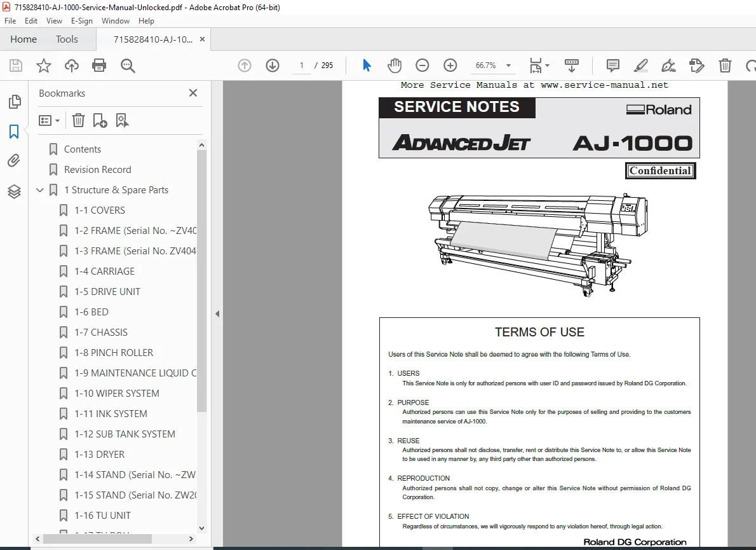Image resolution: width=756 pixels, height=550 pixels.
Task: Add a new bookmark icon
Action: 100,120
